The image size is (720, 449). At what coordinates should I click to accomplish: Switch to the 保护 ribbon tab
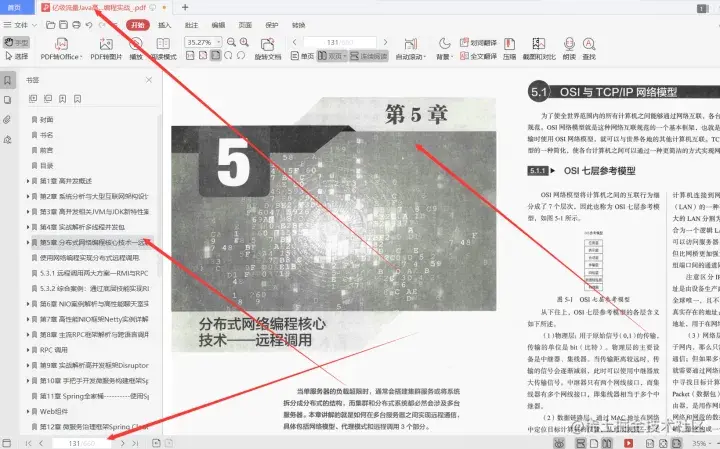272,25
